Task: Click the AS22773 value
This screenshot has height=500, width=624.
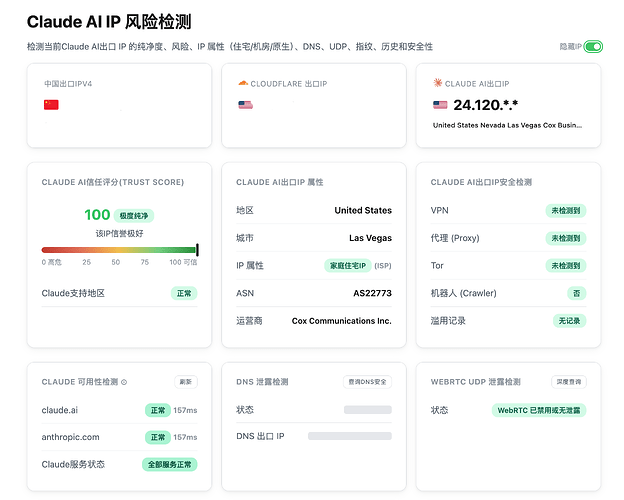Action: [372, 293]
